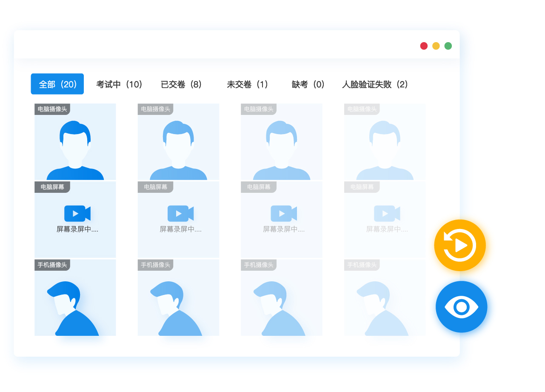This screenshot has width=545, height=392.
Task: Click the orange replay playback icon
Action: point(459,245)
